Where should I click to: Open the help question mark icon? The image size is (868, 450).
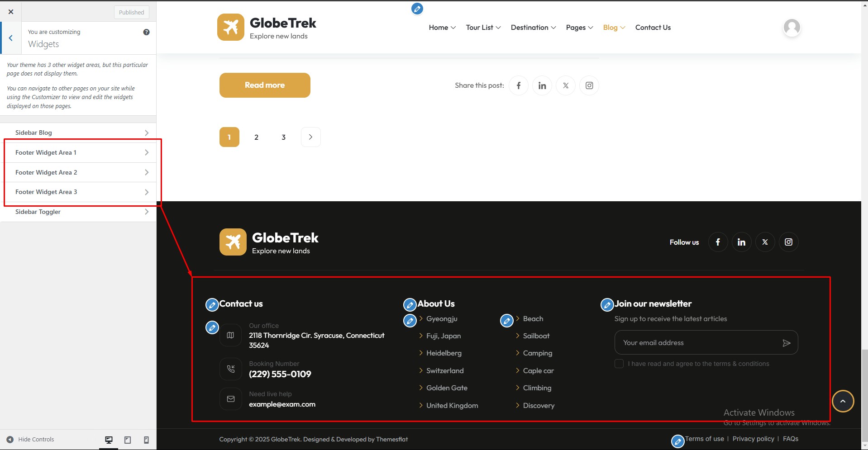tap(146, 32)
